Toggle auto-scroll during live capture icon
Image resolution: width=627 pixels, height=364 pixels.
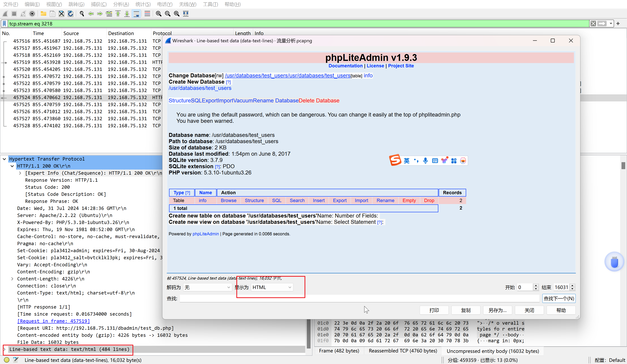tap(136, 14)
